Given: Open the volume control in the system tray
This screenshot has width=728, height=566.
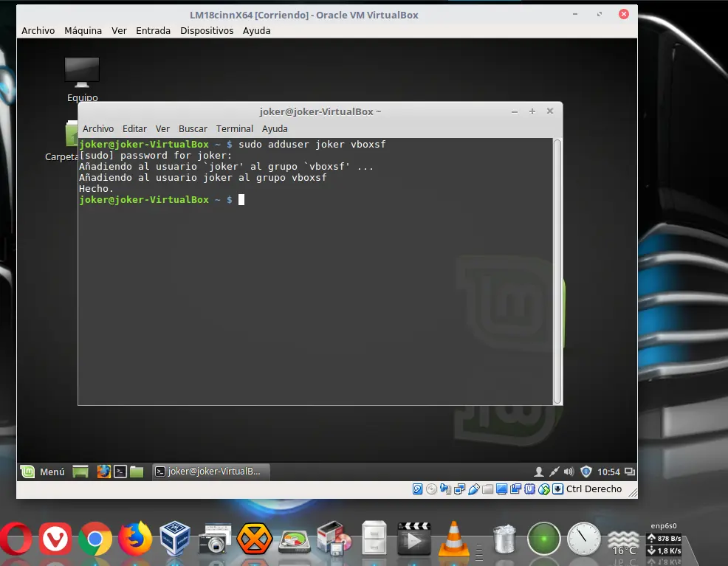Looking at the screenshot, I should tap(569, 471).
